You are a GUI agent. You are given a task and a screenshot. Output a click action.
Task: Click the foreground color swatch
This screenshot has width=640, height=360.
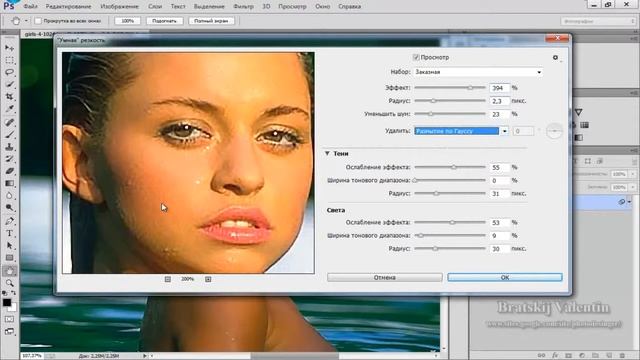7,302
